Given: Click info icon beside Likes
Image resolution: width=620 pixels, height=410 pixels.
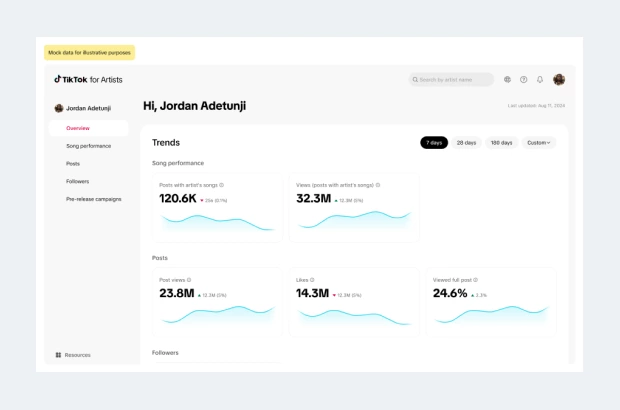Looking at the screenshot, I should point(312,280).
